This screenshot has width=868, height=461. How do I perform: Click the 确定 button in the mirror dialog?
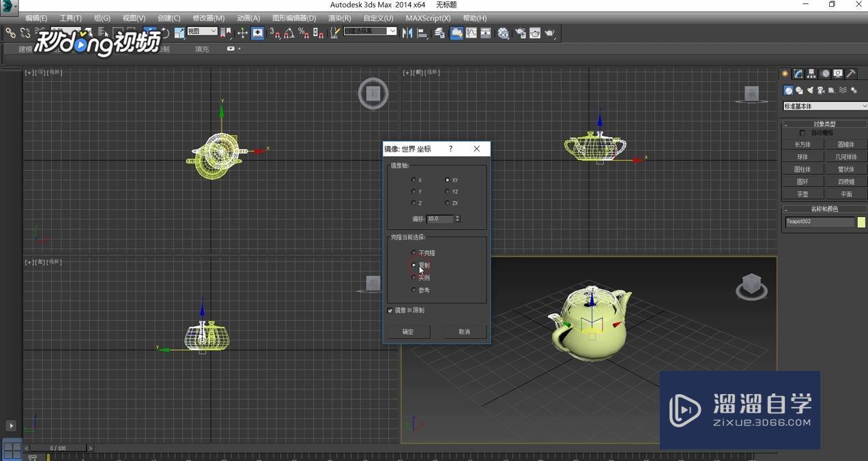tap(407, 332)
